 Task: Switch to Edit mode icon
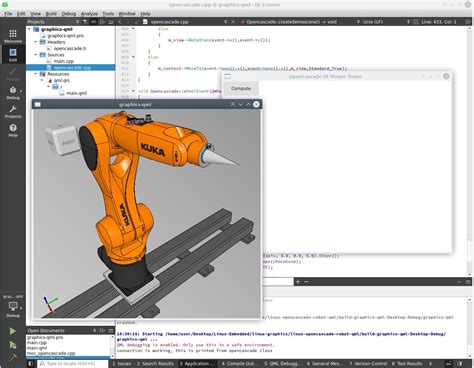[x=13, y=55]
